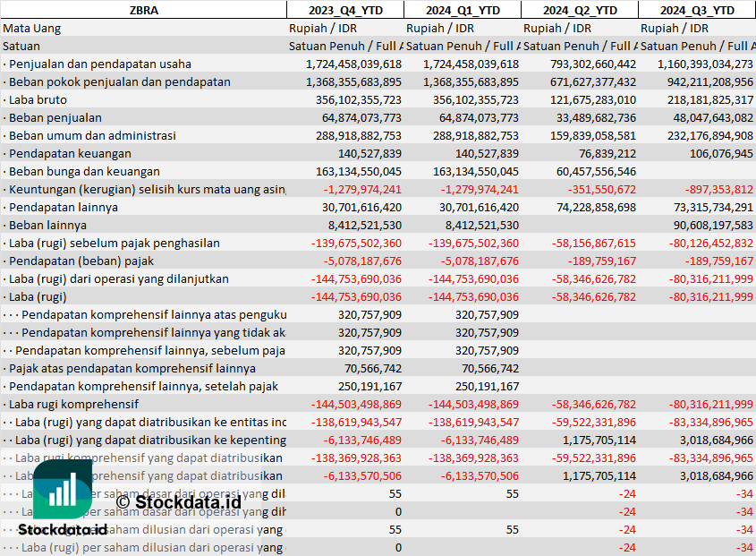Image resolution: width=756 pixels, height=556 pixels.
Task: Select Laba (rugi) sebelum pajak penghasilan label
Action: click(115, 243)
